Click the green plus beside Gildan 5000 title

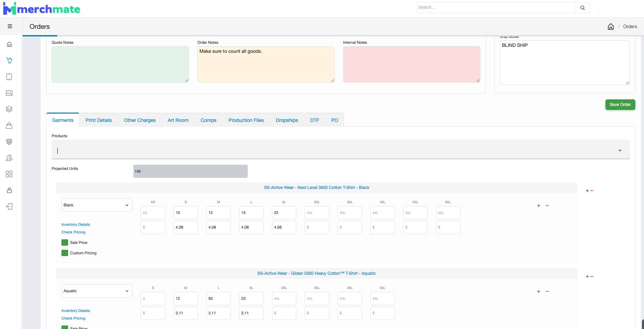coord(587,277)
